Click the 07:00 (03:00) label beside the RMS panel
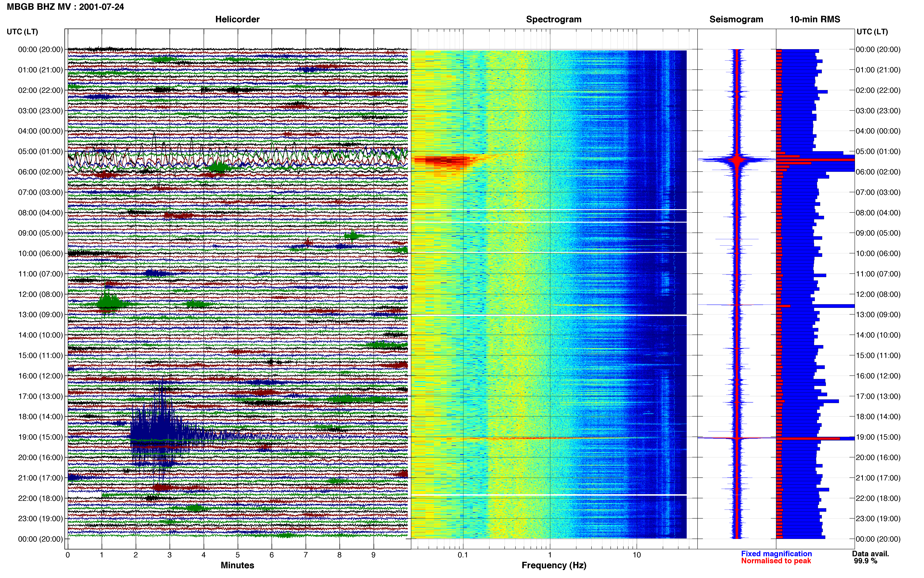Screen dimensions: 924x578 coord(878,192)
